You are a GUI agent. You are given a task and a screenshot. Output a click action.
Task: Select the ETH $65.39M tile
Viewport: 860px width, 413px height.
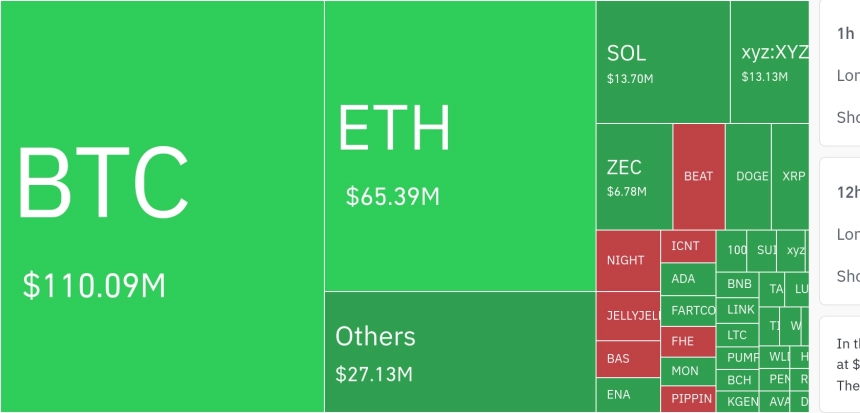460,146
